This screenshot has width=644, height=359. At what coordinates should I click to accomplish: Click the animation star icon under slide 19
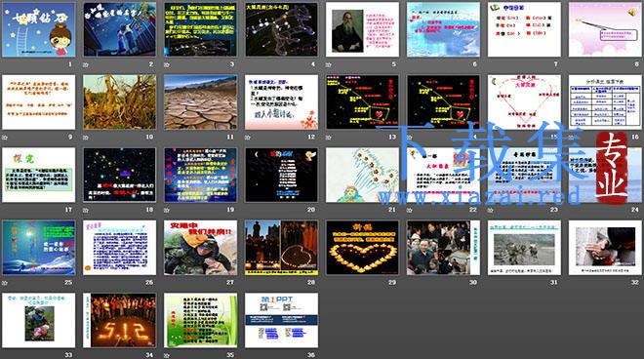pyautogui.click(x=166, y=210)
